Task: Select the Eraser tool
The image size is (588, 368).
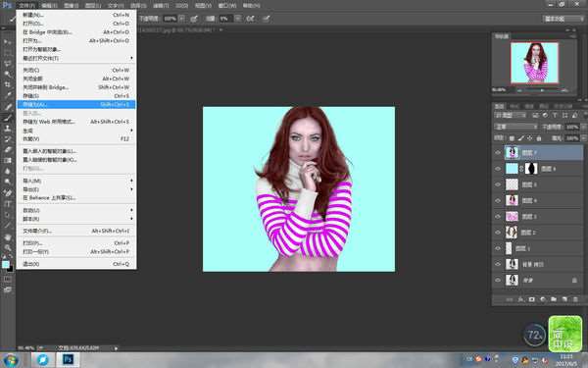Action: [x=8, y=149]
